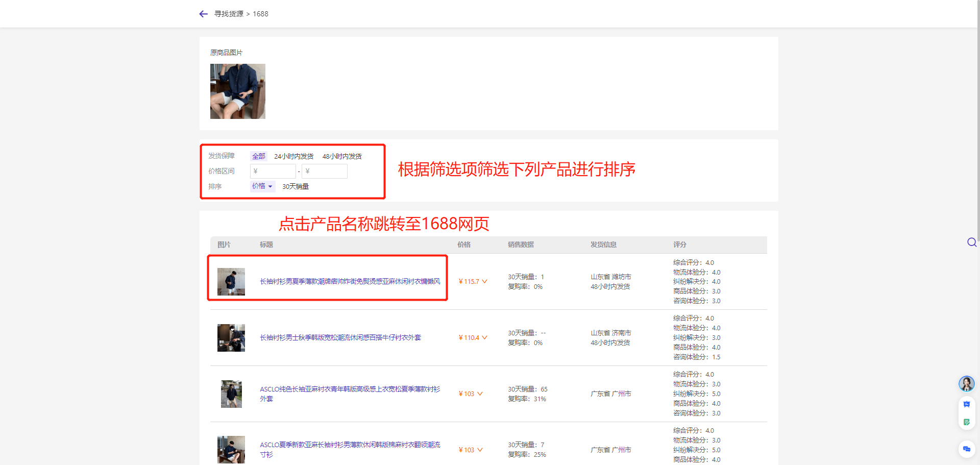This screenshot has width=980, height=465.
Task: Open the blue chat bubbles icon
Action: [x=966, y=449]
